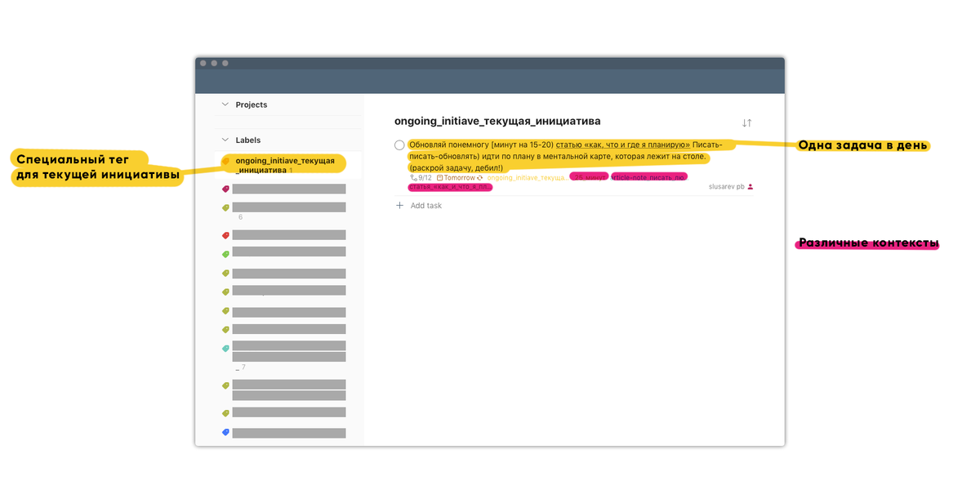The image size is (980, 503).
Task: Click the 25_минут task label
Action: 589,176
